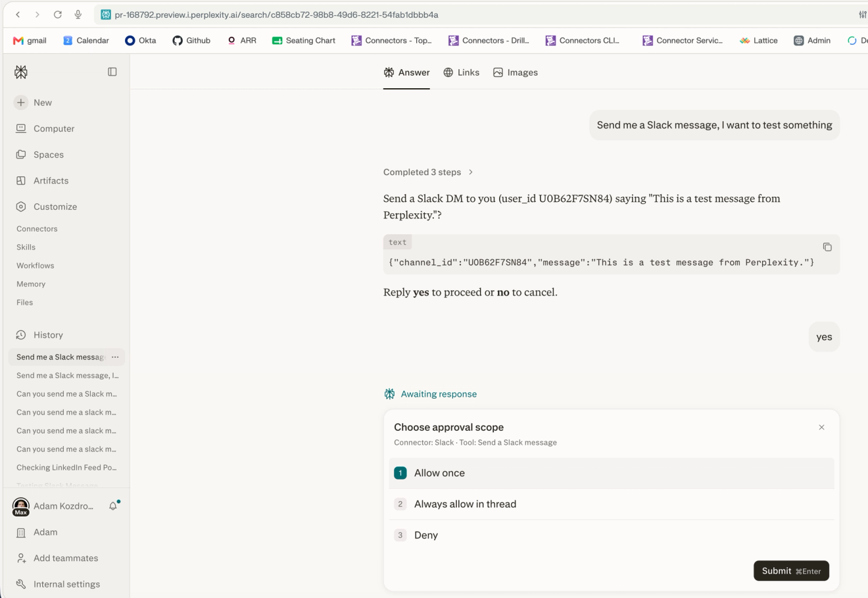868x598 pixels.
Task: Select the Allow once option
Action: 612,473
